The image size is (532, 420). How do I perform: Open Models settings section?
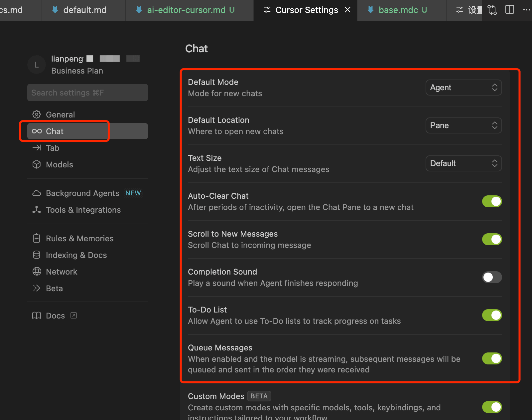click(87, 164)
